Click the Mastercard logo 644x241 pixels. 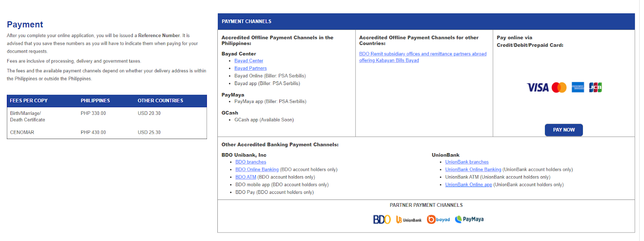tap(559, 87)
